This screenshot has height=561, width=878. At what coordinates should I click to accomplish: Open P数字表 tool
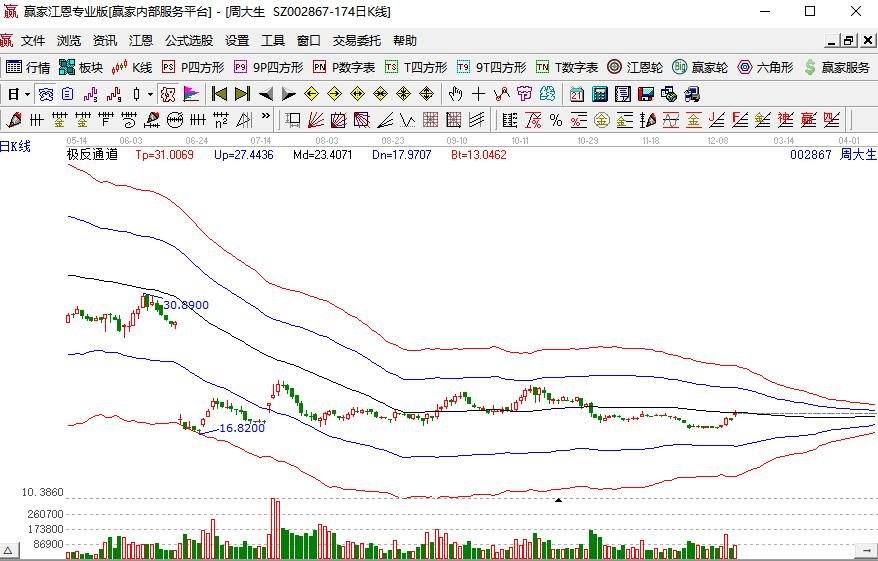344,67
